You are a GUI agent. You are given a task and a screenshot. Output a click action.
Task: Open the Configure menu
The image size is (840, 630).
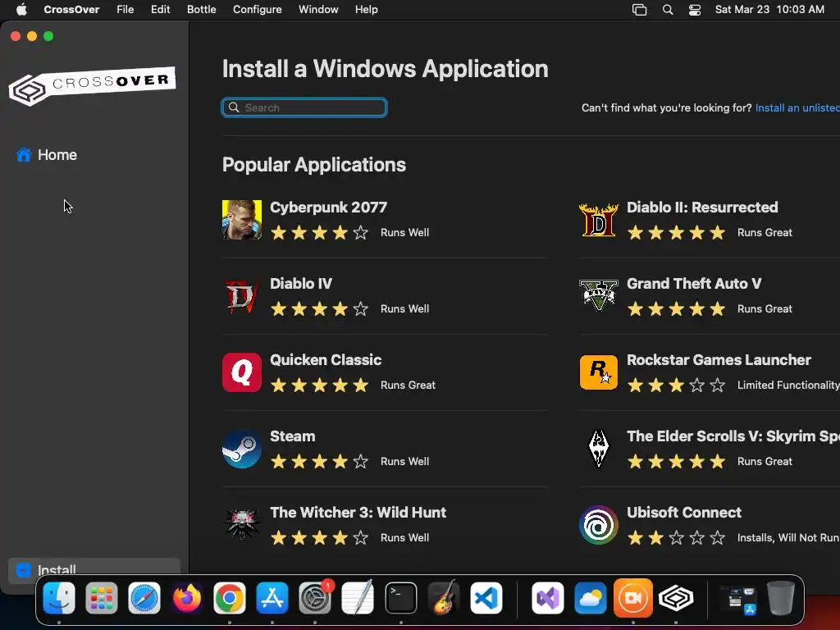(257, 9)
